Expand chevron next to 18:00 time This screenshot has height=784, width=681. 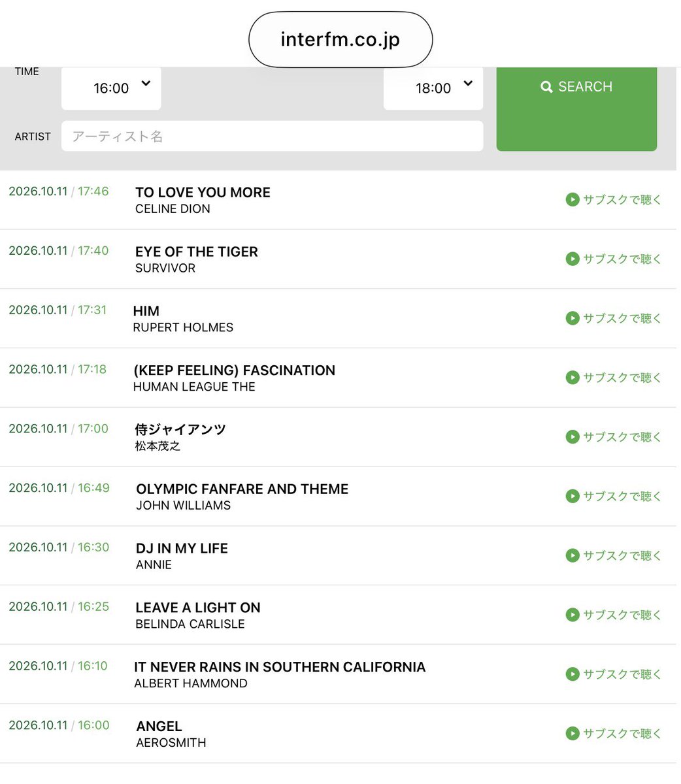(x=468, y=84)
